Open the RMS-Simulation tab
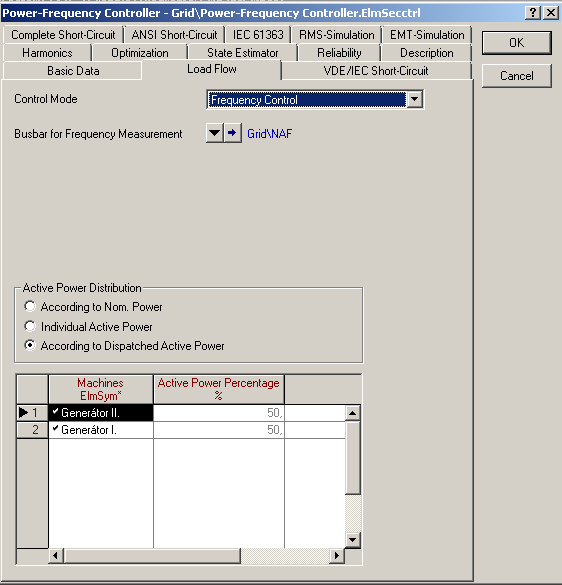The image size is (562, 585). click(x=337, y=35)
